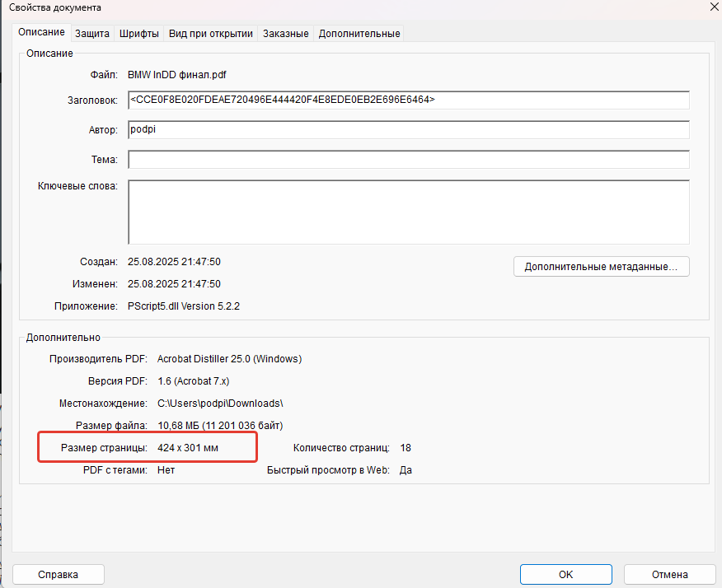722x588 pixels.
Task: Click PDF с тегами value Нет
Action: 166,470
